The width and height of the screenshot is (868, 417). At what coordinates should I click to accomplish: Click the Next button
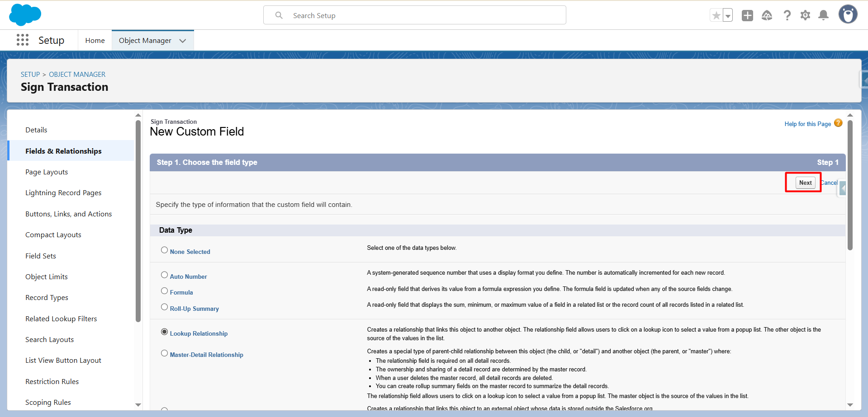click(805, 183)
